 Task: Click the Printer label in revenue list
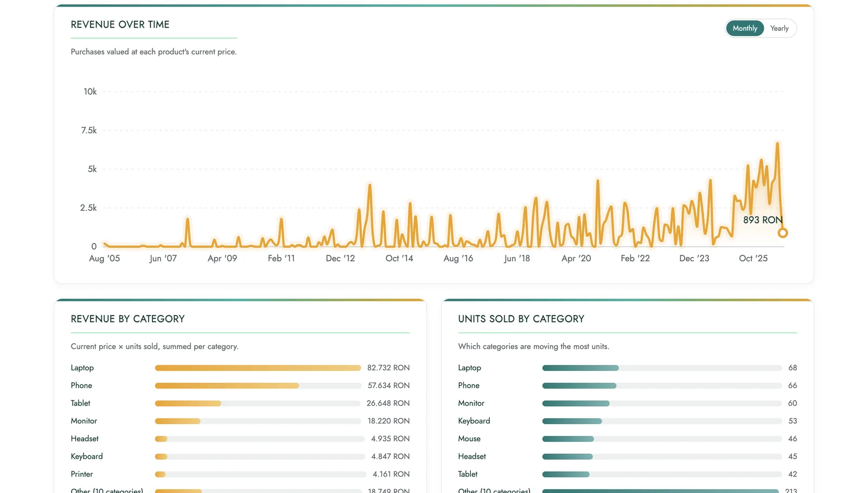pos(82,474)
